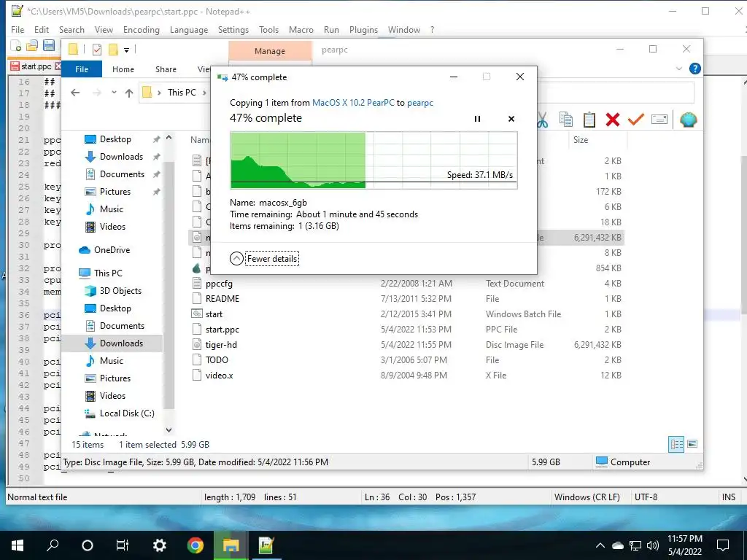Open the Notepad++ Settings menu

[233, 29]
